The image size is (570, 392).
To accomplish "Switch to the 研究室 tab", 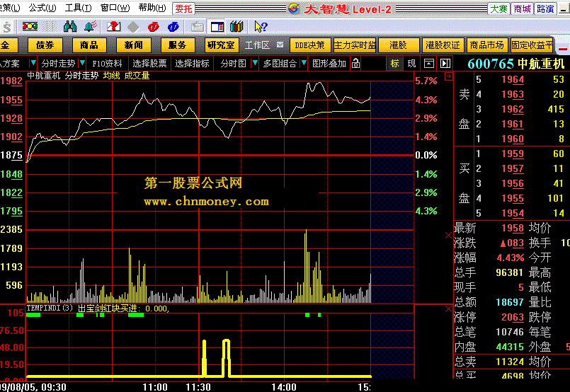I will (x=221, y=45).
